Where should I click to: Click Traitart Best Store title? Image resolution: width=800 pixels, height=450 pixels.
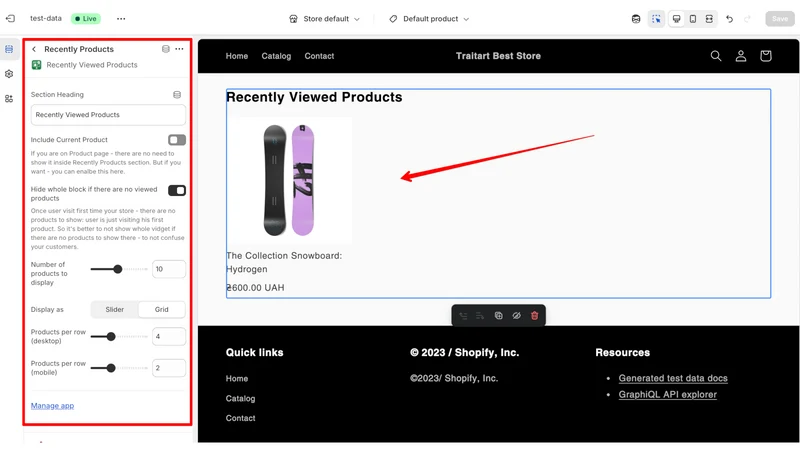[x=498, y=56]
